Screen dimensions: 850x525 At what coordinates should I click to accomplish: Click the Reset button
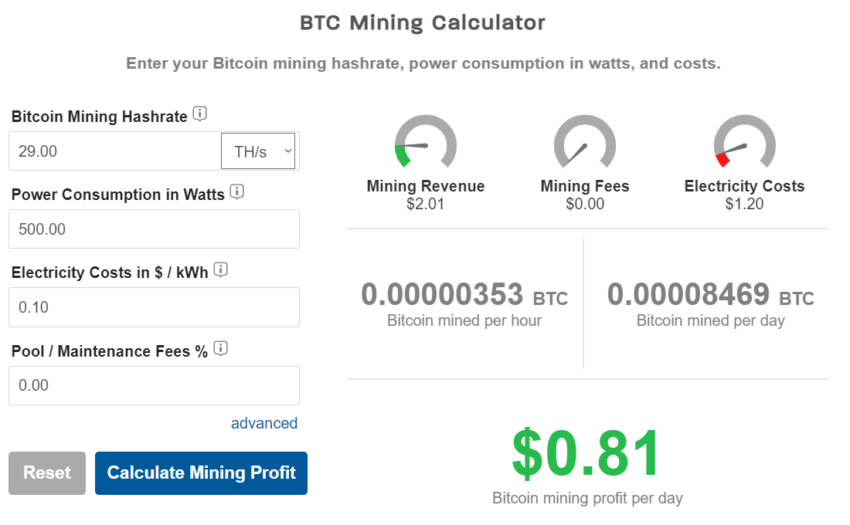click(47, 473)
